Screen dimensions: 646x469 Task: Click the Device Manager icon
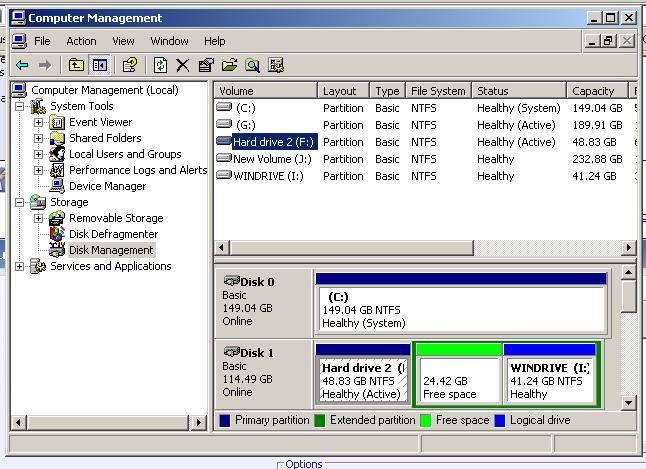pyautogui.click(x=57, y=186)
